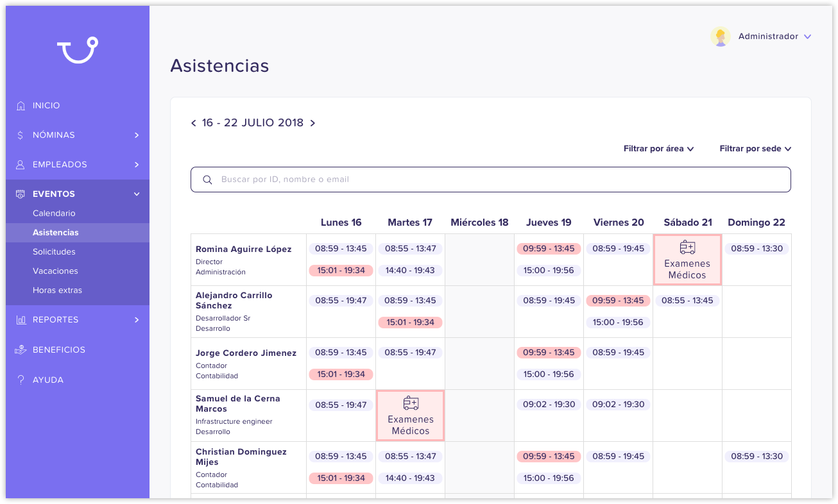Select Vacaciones from the Eventos submenu
This screenshot has height=504, width=838.
tap(55, 271)
